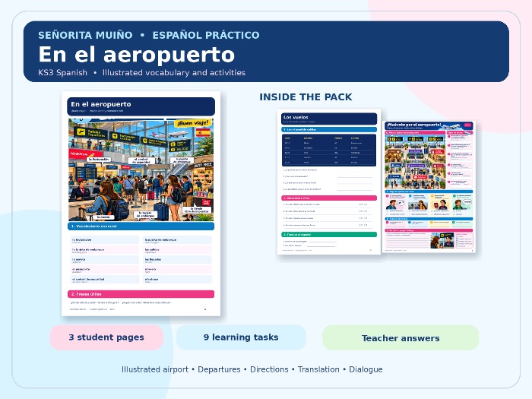Click the 'En el aeropuerto' main title
Viewport: 532px width, 399px height.
[x=136, y=54]
